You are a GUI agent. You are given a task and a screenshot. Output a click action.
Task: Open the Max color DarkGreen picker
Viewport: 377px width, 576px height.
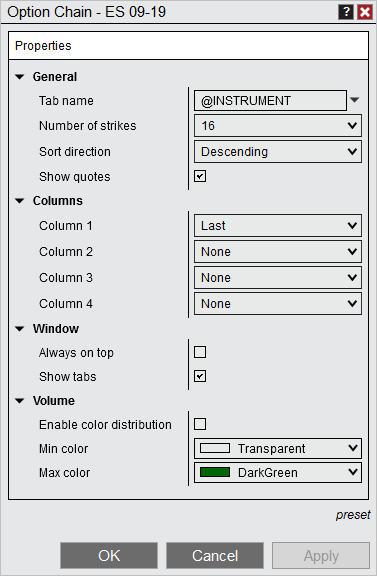[278, 472]
